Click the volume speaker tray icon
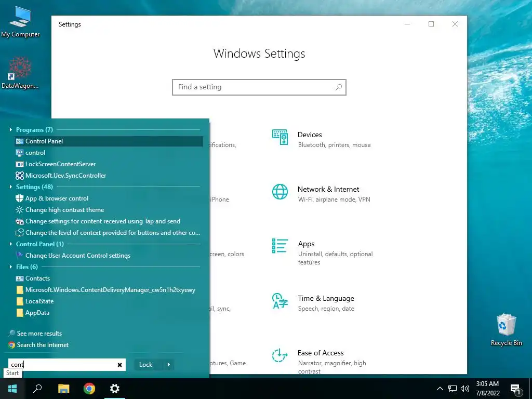This screenshot has height=399, width=532. click(465, 389)
